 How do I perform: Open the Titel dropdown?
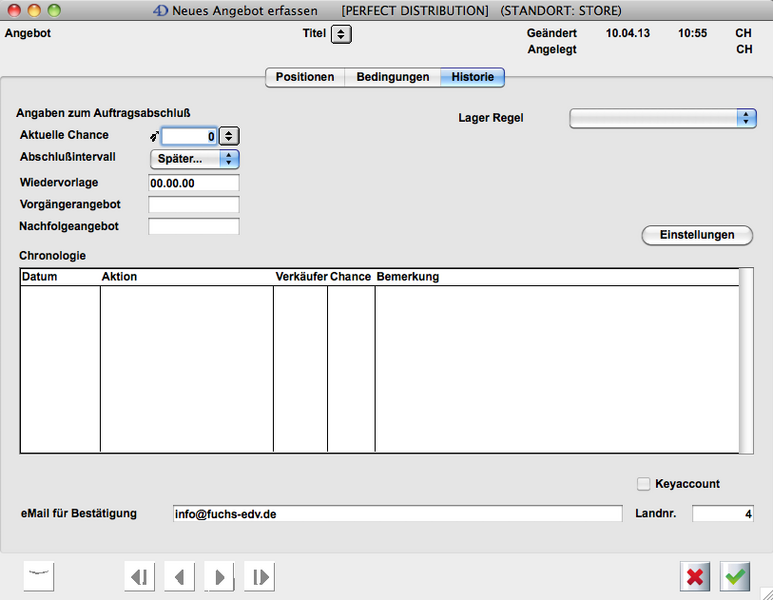pos(341,34)
